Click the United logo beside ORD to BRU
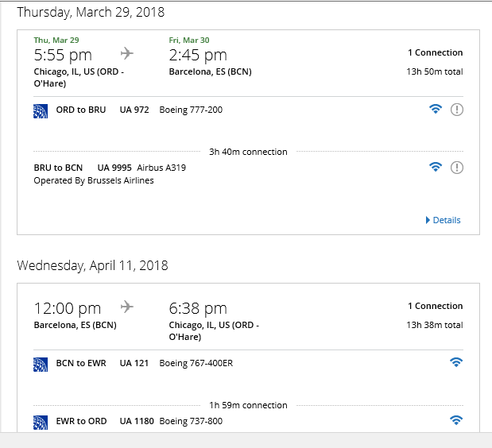This screenshot has width=492, height=448. point(41,111)
